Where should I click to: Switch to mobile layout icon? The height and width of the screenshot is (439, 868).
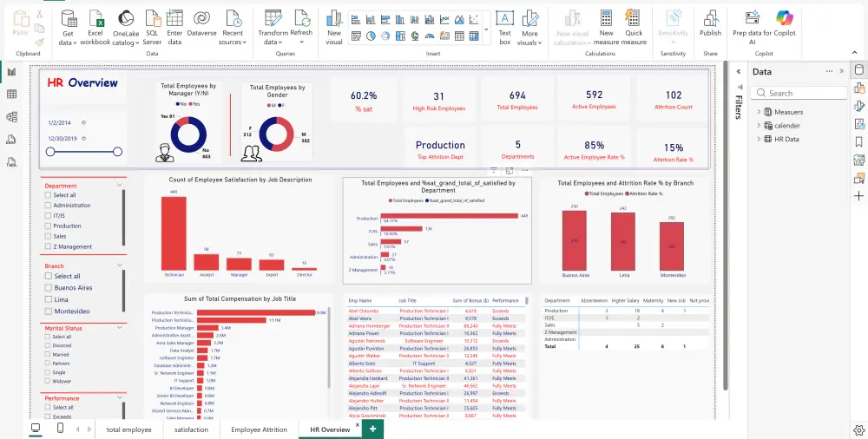tap(61, 428)
